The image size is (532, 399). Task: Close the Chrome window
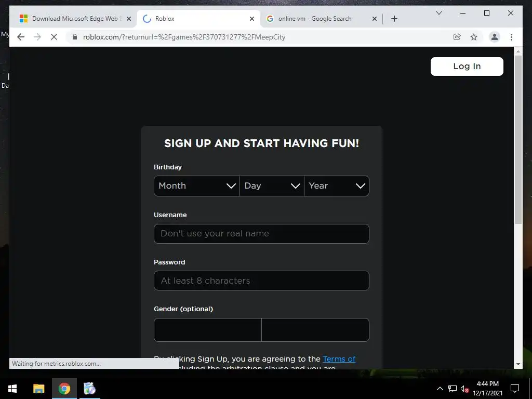pos(510,13)
